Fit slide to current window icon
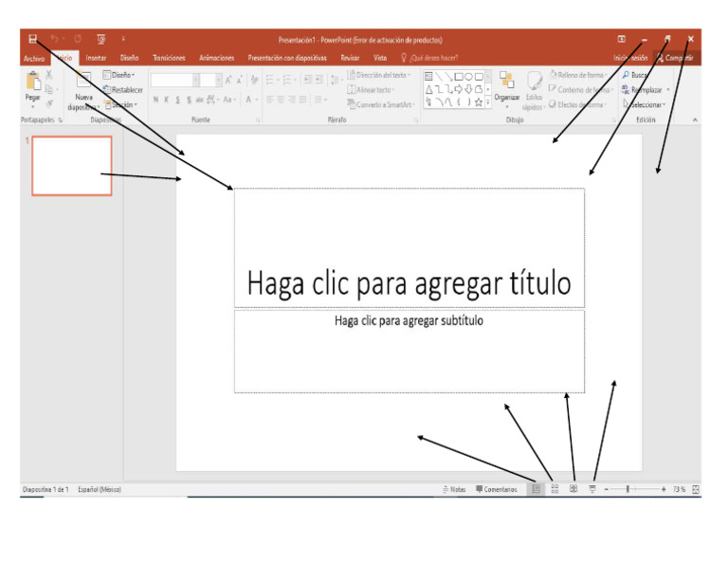The height and width of the screenshot is (563, 728). pyautogui.click(x=696, y=489)
